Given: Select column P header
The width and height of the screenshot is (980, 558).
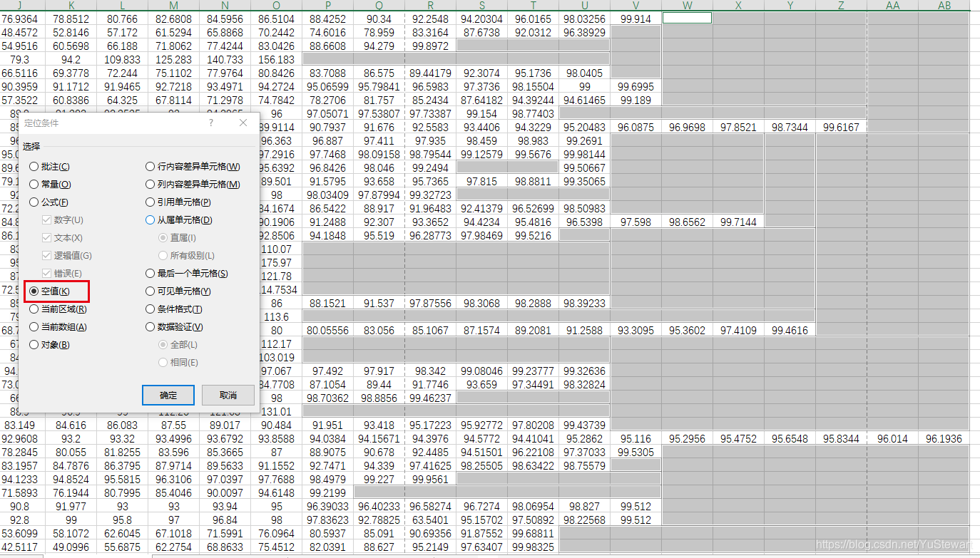Looking at the screenshot, I should tap(328, 6).
